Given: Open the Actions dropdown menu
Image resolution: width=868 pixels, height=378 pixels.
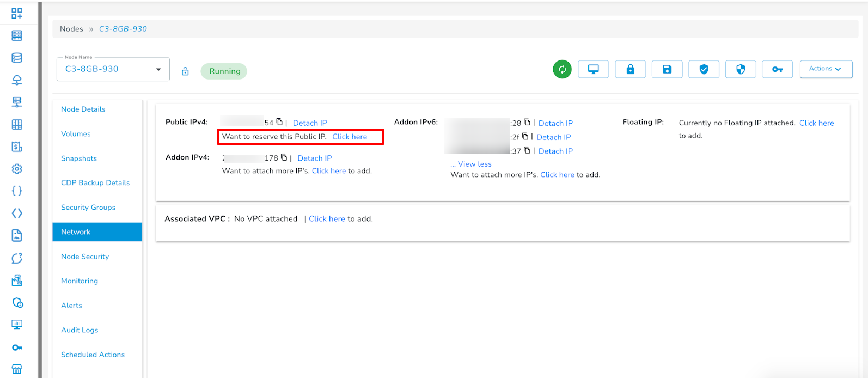Looking at the screenshot, I should click(x=826, y=69).
